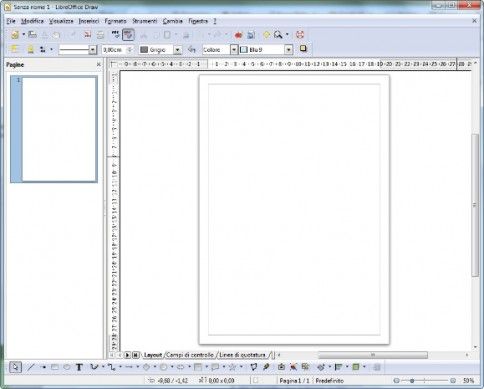Click the Line width field 0,00cm
The width and height of the screenshot is (484, 389).
click(x=114, y=50)
